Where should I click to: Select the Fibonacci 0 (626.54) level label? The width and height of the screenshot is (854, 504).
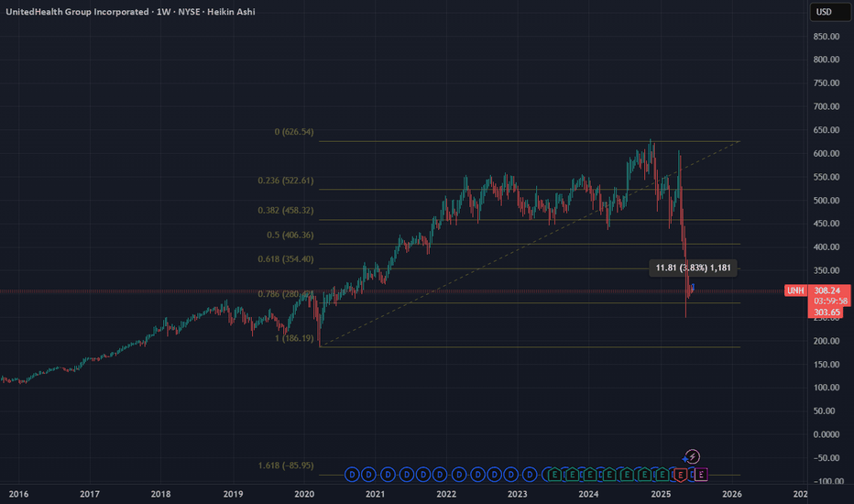(294, 132)
